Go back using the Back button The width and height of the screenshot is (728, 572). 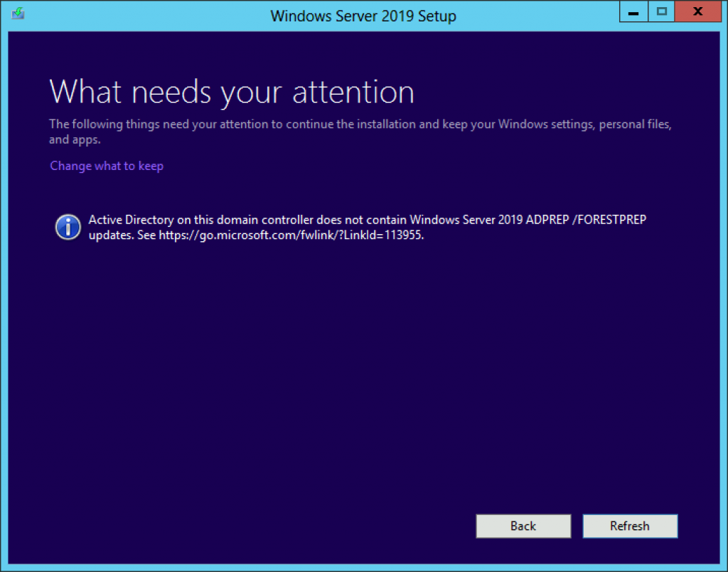[x=523, y=526]
